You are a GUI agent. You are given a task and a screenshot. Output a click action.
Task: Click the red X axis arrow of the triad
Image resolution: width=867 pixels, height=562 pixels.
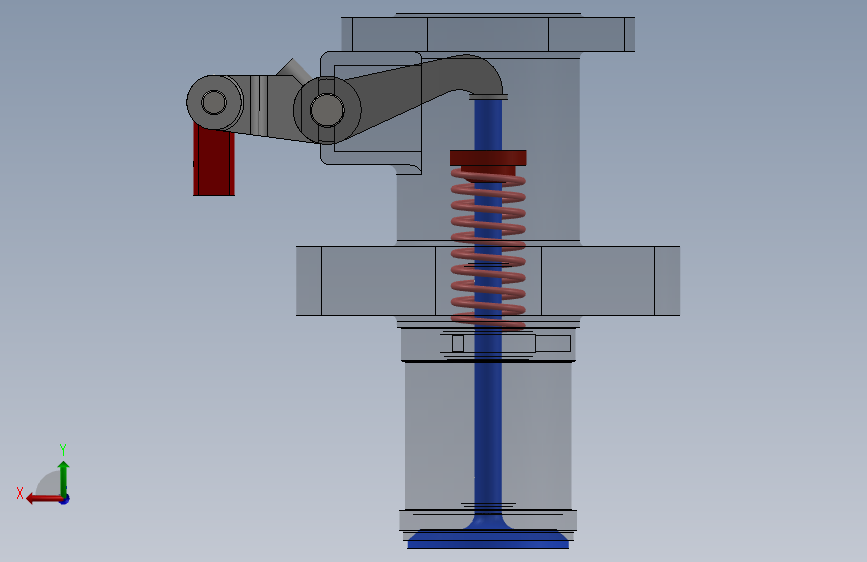click(x=44, y=499)
